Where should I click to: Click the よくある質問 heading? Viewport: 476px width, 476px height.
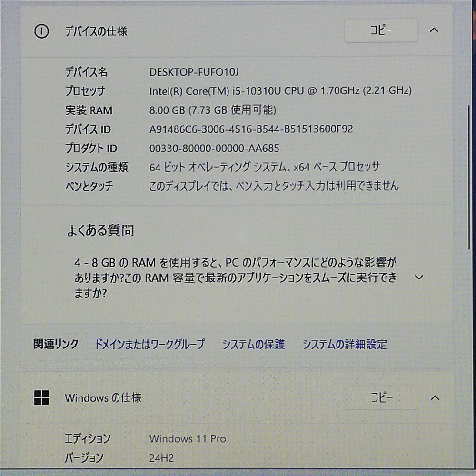102,230
